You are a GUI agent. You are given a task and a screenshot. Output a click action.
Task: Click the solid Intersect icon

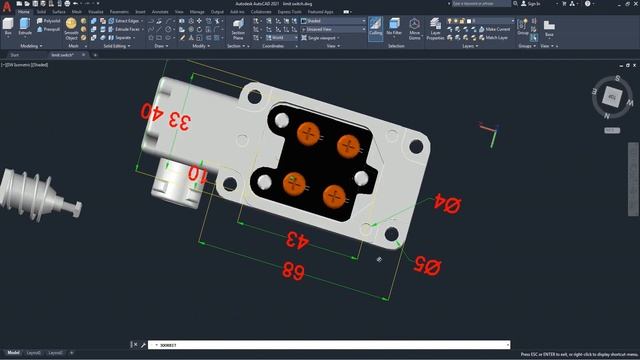point(93,38)
